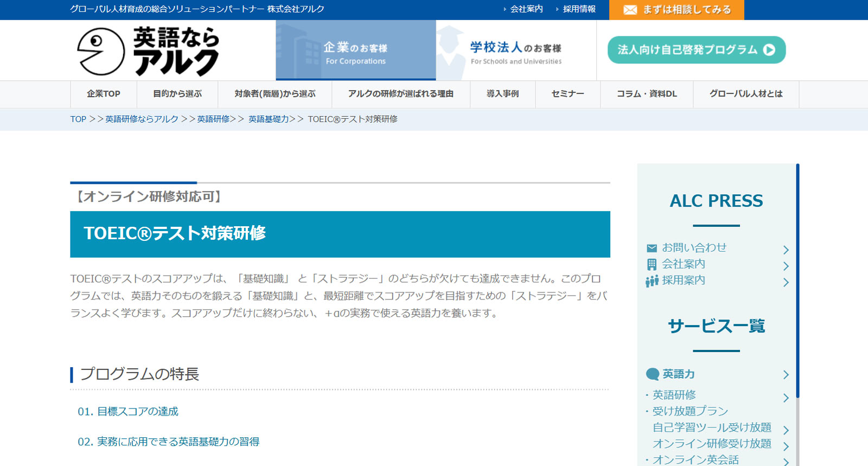868x466 pixels.
Task: Open 自己学習ツール受け放題 sidebar link
Action: click(x=712, y=427)
